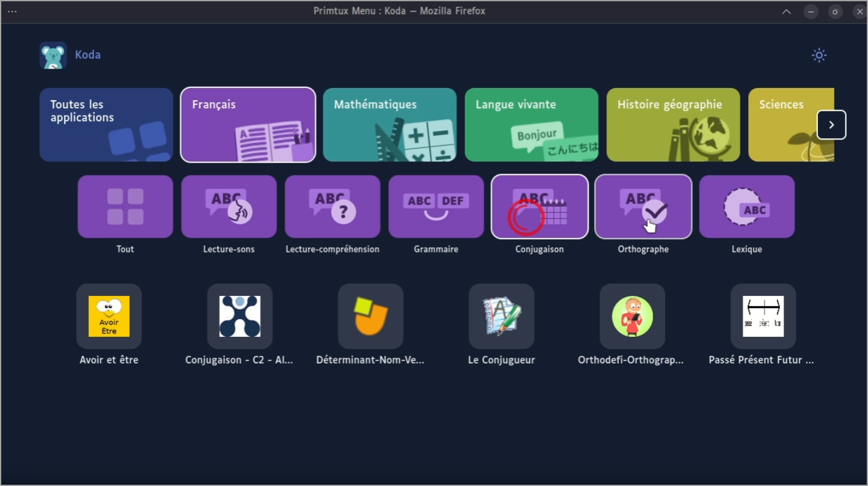
Task: Select the Toutes les applications category
Action: coord(106,125)
